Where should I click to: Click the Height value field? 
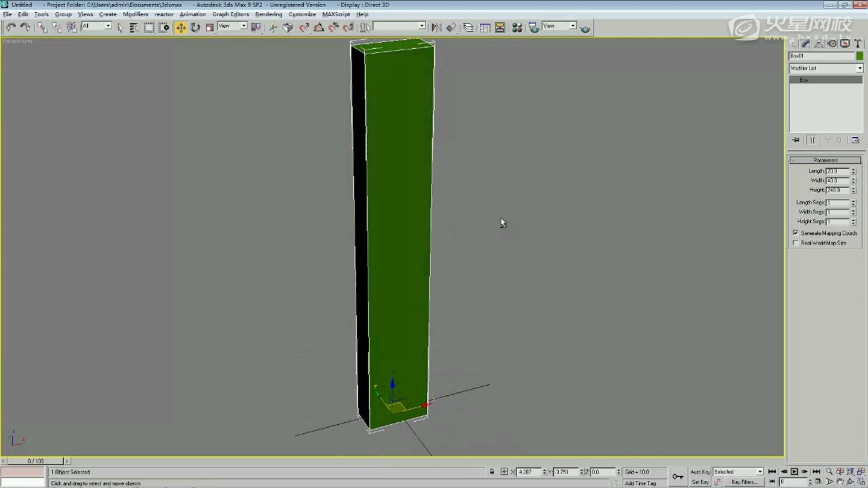tap(837, 190)
